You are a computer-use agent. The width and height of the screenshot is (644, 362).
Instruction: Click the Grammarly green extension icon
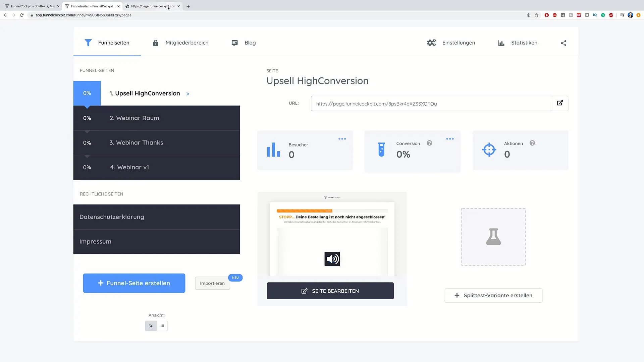tap(603, 15)
